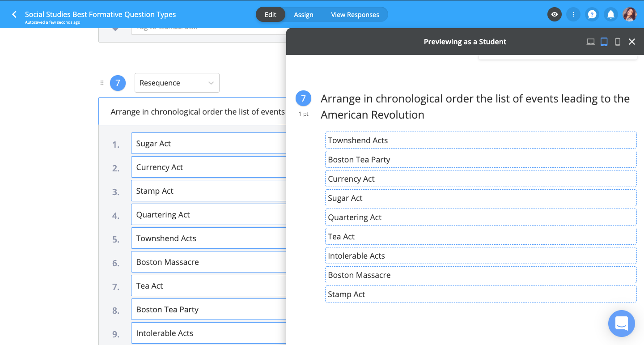
Task: Select the Edit tab
Action: click(x=270, y=14)
